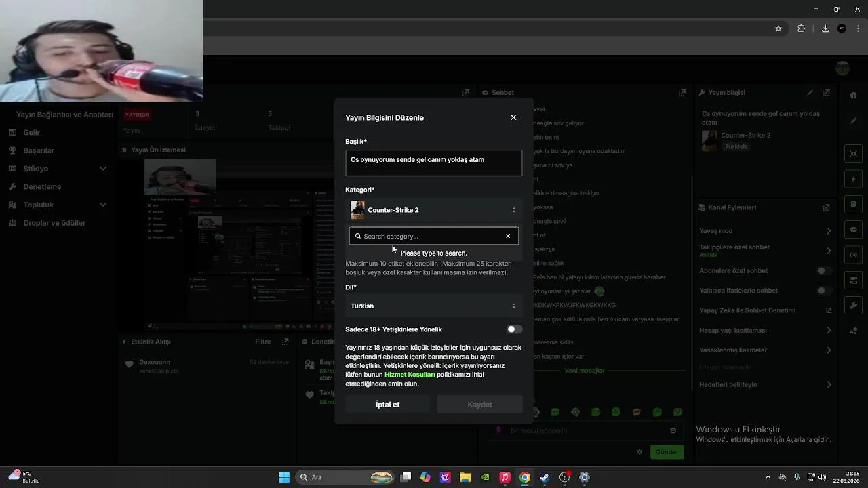The width and height of the screenshot is (868, 488).
Task: Open the Counter-Strike 2 category dropdown
Action: (433, 210)
